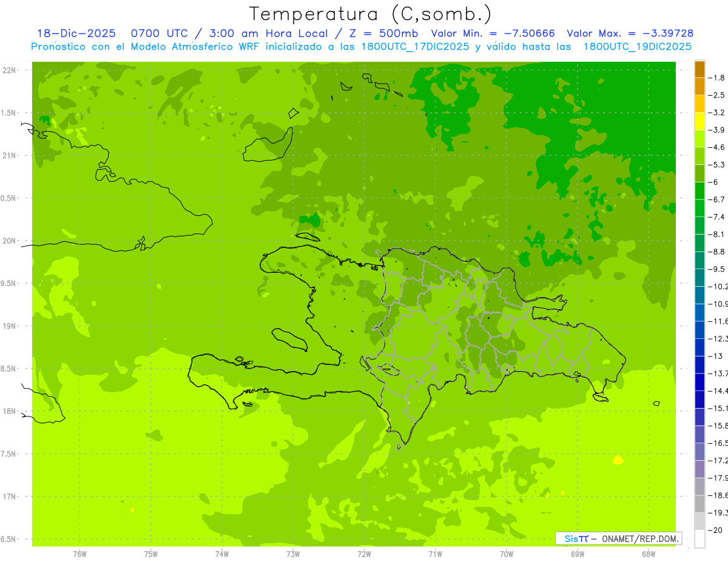The width and height of the screenshot is (728, 562).
Task: Click the '-8.8' colorbar value
Action: tap(716, 252)
